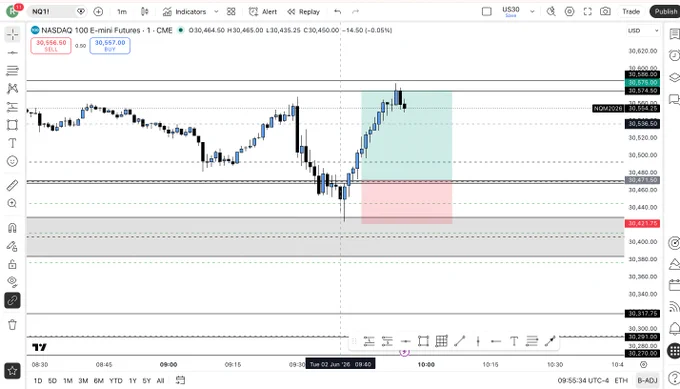This screenshot has height=389, width=680.
Task: Open the quick search icon
Action: tap(551, 12)
